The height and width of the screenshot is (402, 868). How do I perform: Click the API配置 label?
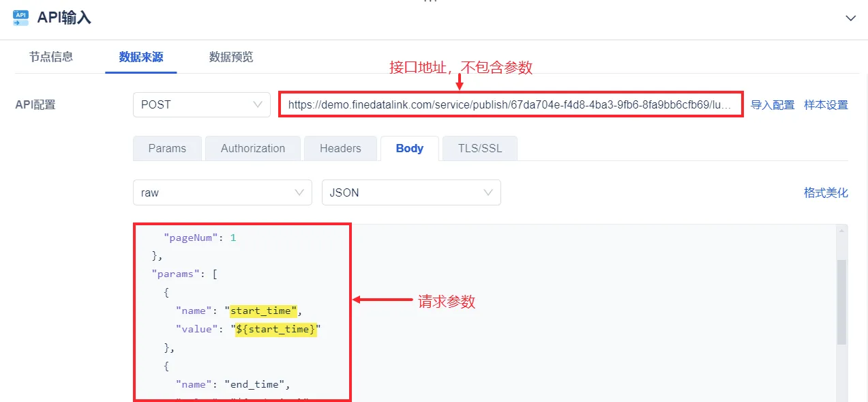click(x=35, y=105)
